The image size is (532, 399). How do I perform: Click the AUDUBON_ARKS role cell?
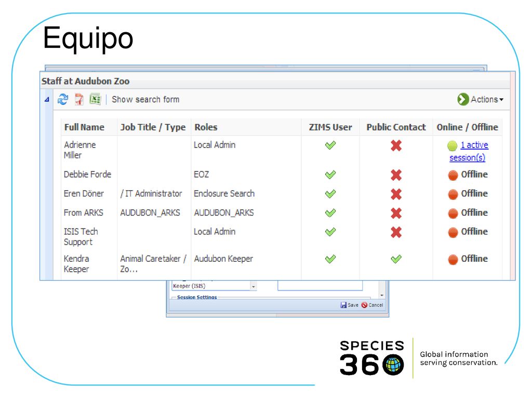click(x=224, y=212)
